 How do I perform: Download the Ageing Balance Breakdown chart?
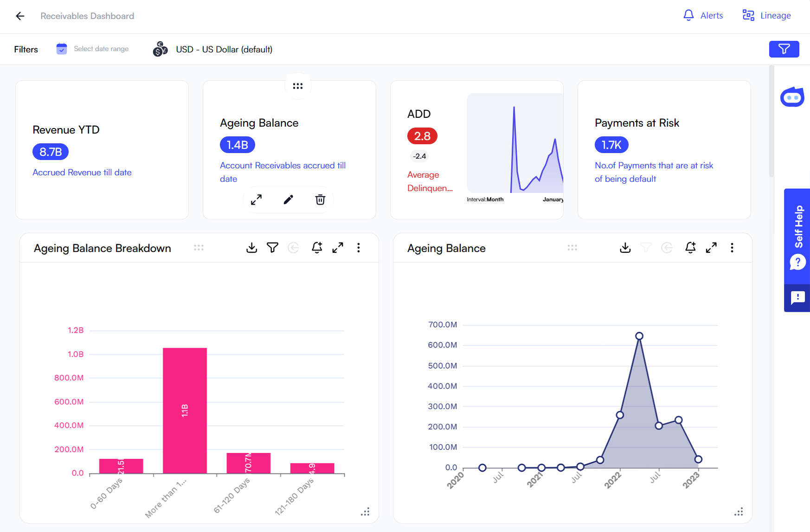point(251,248)
